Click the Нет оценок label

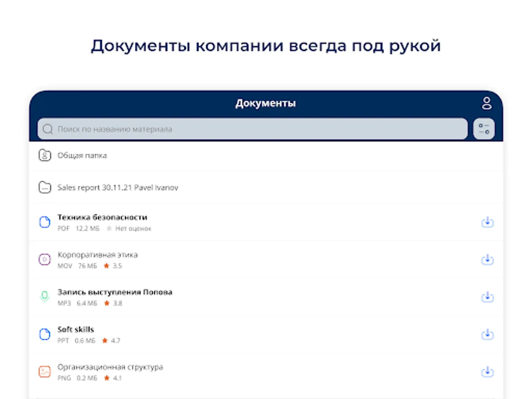tap(133, 229)
